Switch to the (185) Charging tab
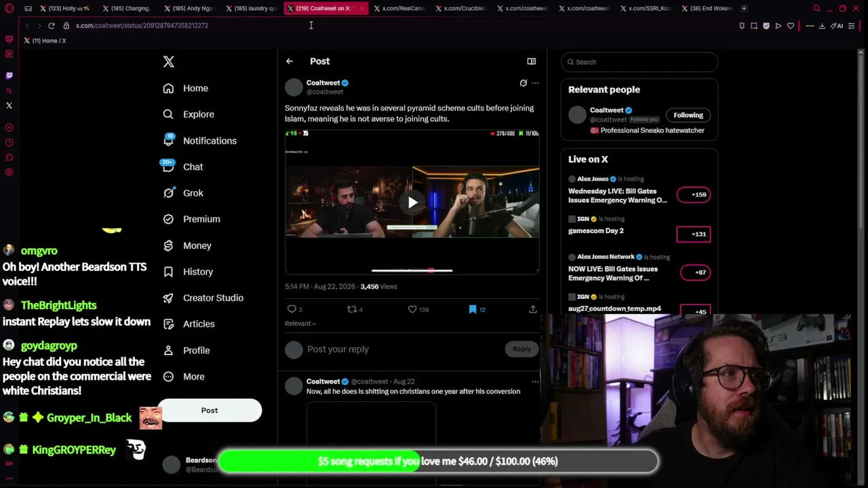Viewport: 868px width, 488px height. coord(129,9)
